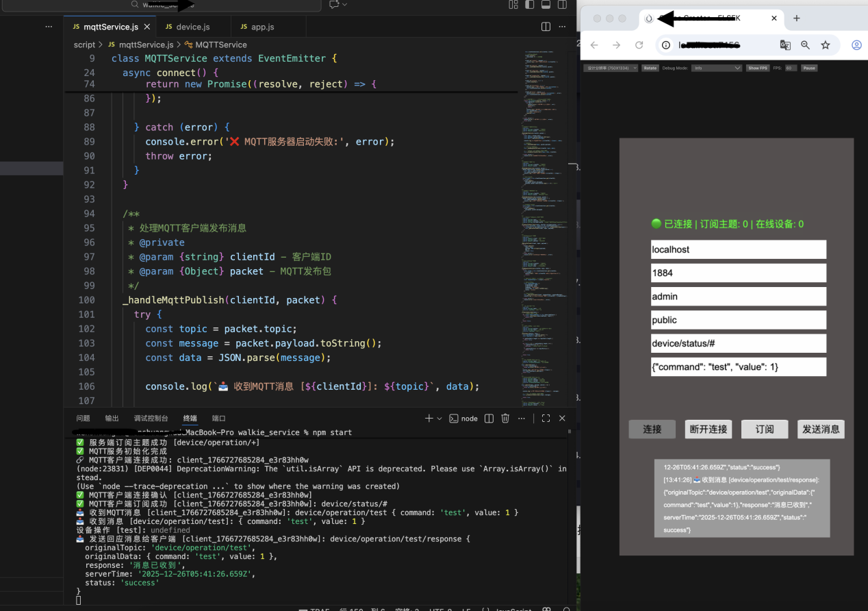This screenshot has height=611, width=868.
Task: Bookmark this page with the star icon
Action: pos(826,45)
